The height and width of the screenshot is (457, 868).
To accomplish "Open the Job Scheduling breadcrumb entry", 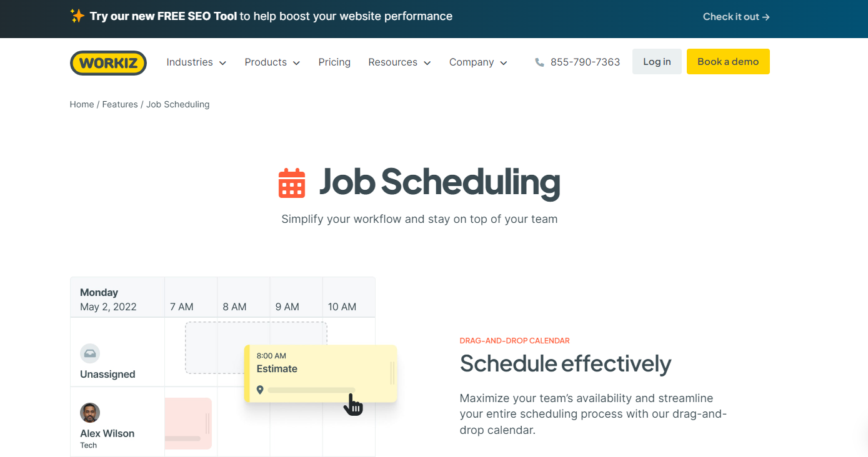I will coord(177,104).
